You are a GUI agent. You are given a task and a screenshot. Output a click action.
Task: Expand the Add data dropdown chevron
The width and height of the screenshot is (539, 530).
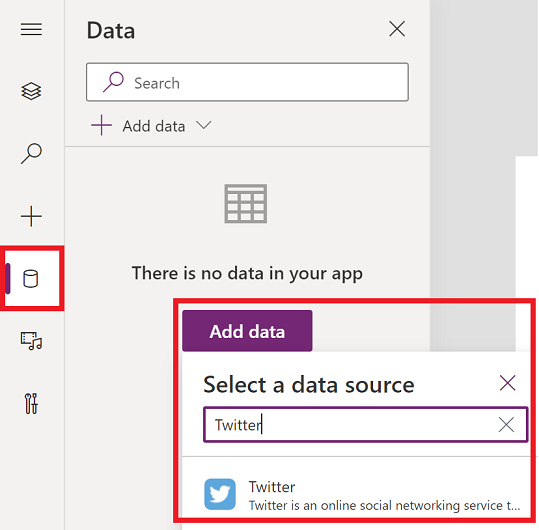click(204, 125)
